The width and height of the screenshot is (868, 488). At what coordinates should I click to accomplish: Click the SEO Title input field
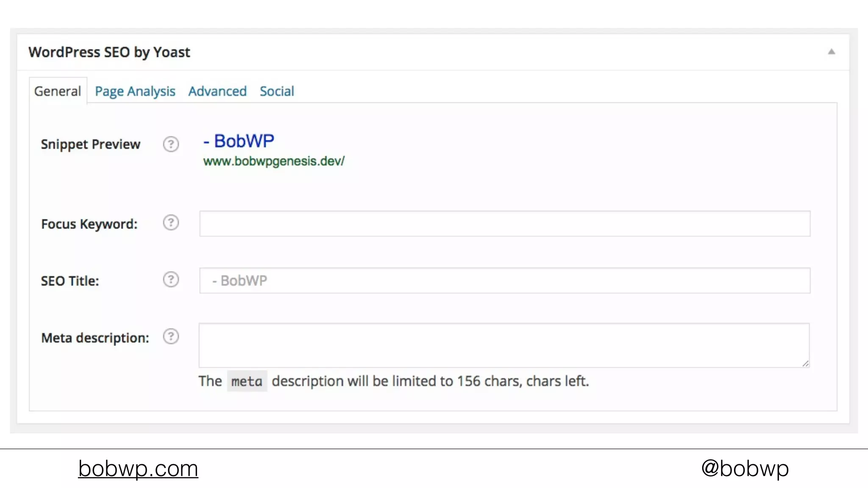(x=504, y=280)
